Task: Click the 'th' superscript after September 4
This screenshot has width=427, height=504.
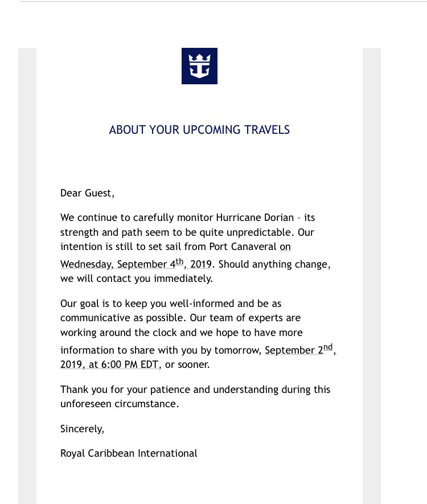Action: click(179, 261)
